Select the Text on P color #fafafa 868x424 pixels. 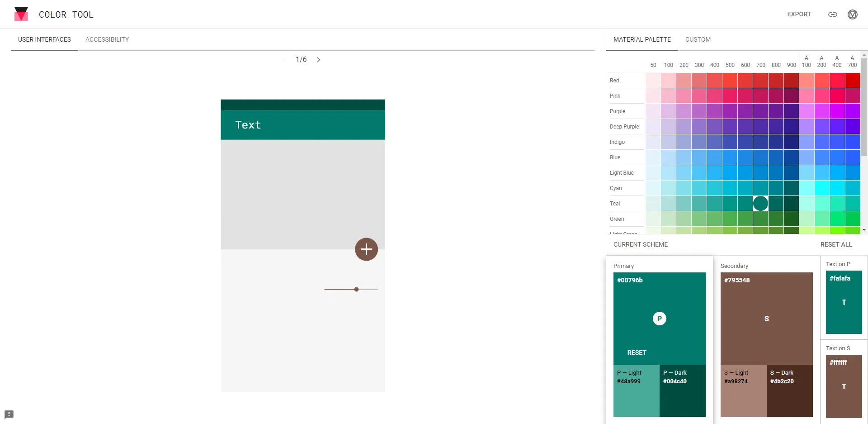pyautogui.click(x=844, y=302)
